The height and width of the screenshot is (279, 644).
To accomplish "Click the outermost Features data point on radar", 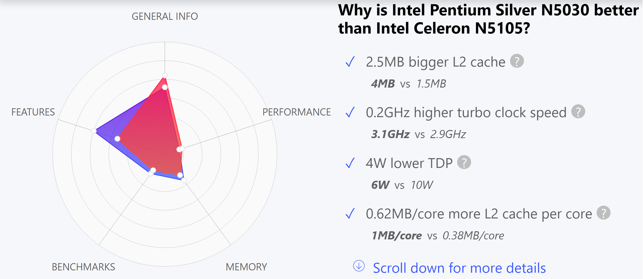I will click(94, 131).
